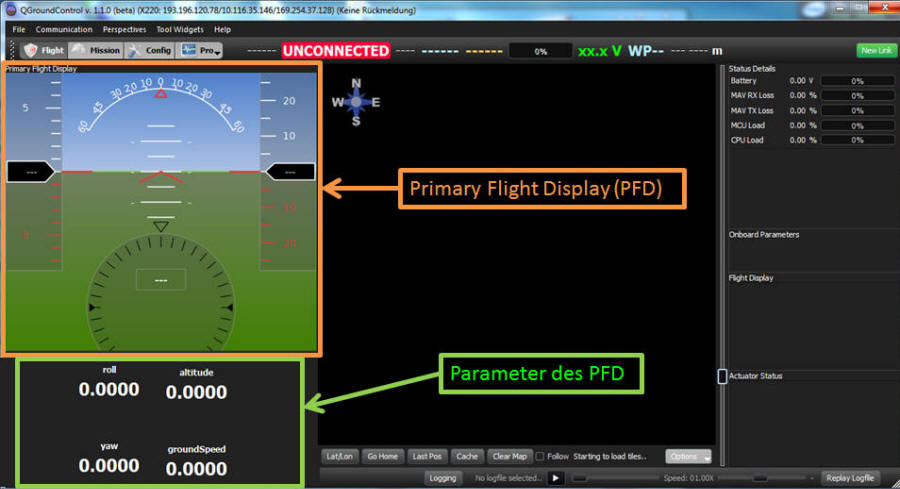Click the 0% toolbar battery bar
The image size is (900, 489).
[540, 51]
